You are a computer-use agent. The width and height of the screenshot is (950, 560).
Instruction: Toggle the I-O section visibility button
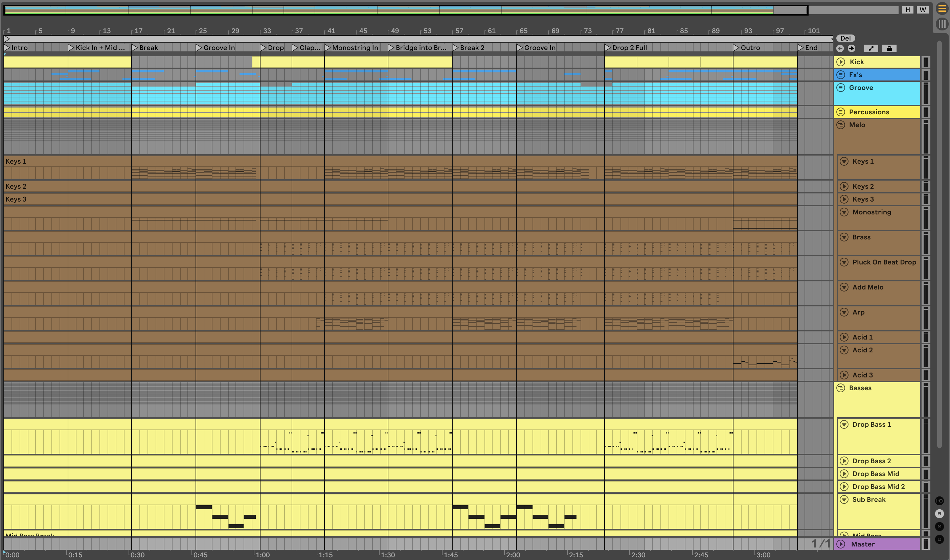(x=940, y=501)
